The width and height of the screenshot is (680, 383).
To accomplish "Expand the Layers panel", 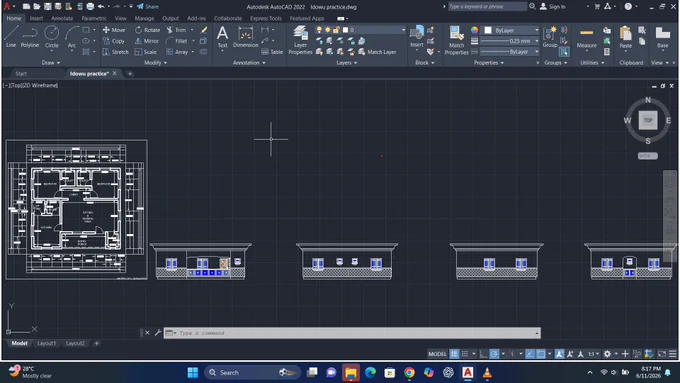I will pyautogui.click(x=347, y=62).
